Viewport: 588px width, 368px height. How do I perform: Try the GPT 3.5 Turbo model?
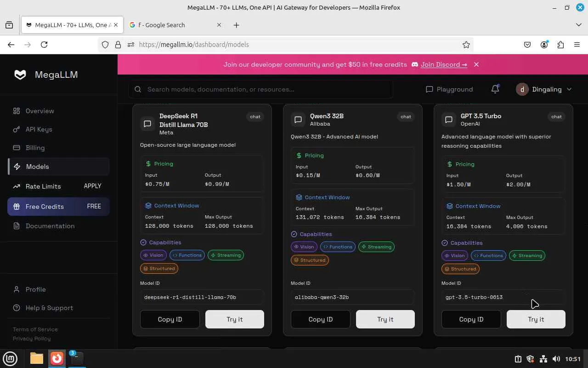536,319
